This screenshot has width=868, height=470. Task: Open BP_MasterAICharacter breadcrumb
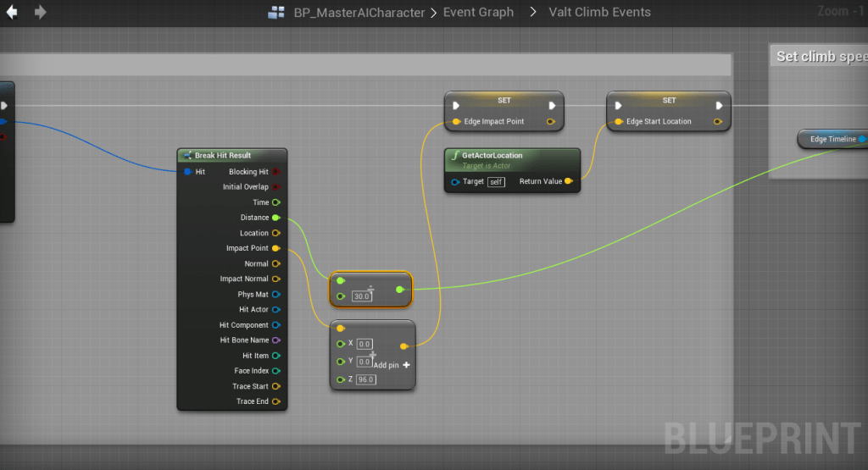[358, 13]
